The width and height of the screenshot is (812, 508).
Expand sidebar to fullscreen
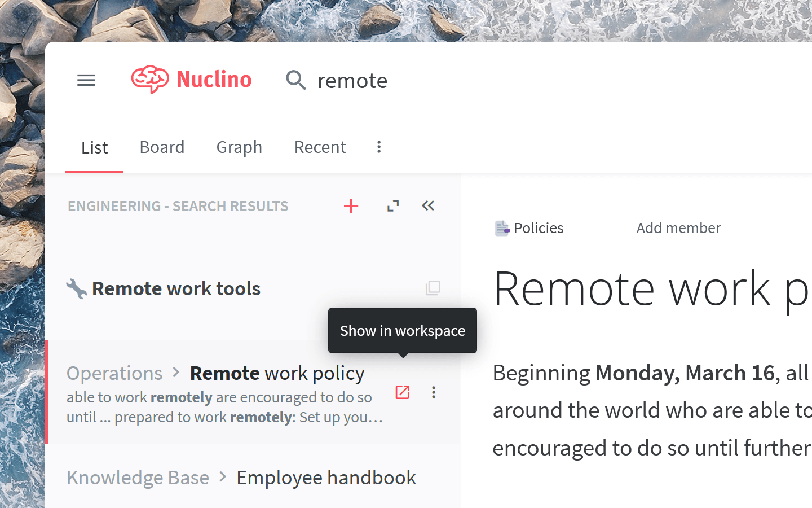393,206
